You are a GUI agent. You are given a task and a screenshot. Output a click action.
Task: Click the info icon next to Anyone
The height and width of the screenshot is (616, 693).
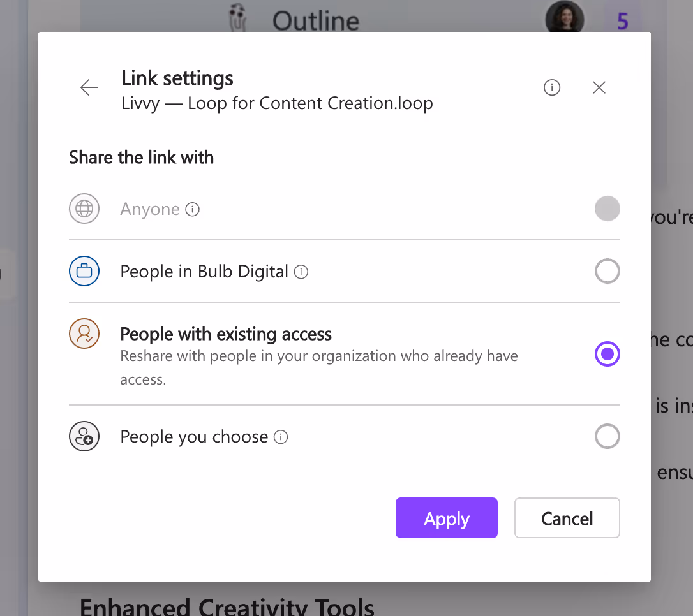point(192,209)
